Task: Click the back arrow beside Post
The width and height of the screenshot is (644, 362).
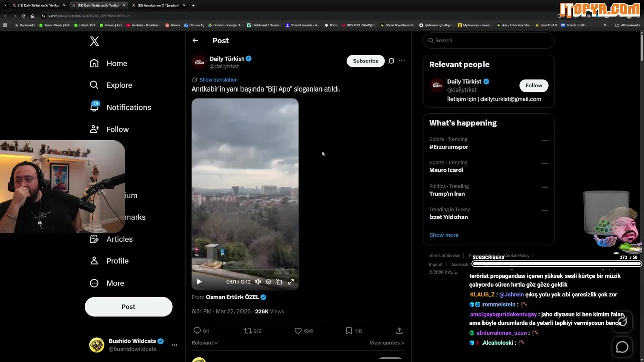Action: pos(195,41)
